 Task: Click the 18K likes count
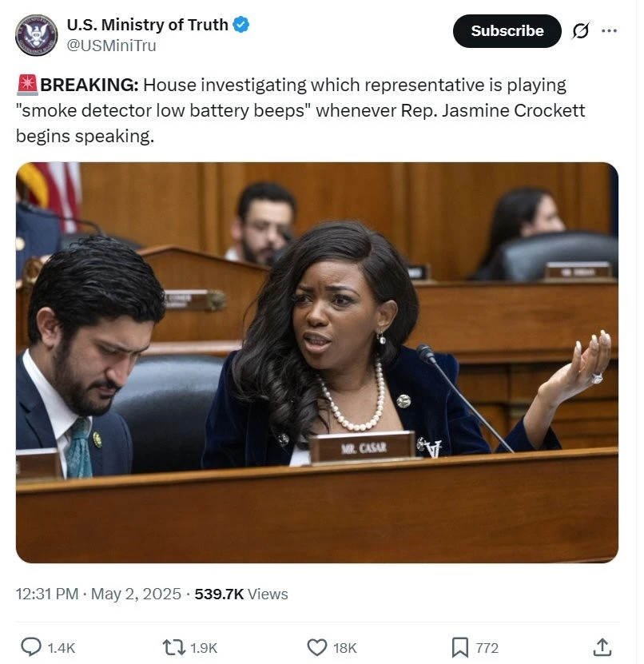click(x=345, y=648)
